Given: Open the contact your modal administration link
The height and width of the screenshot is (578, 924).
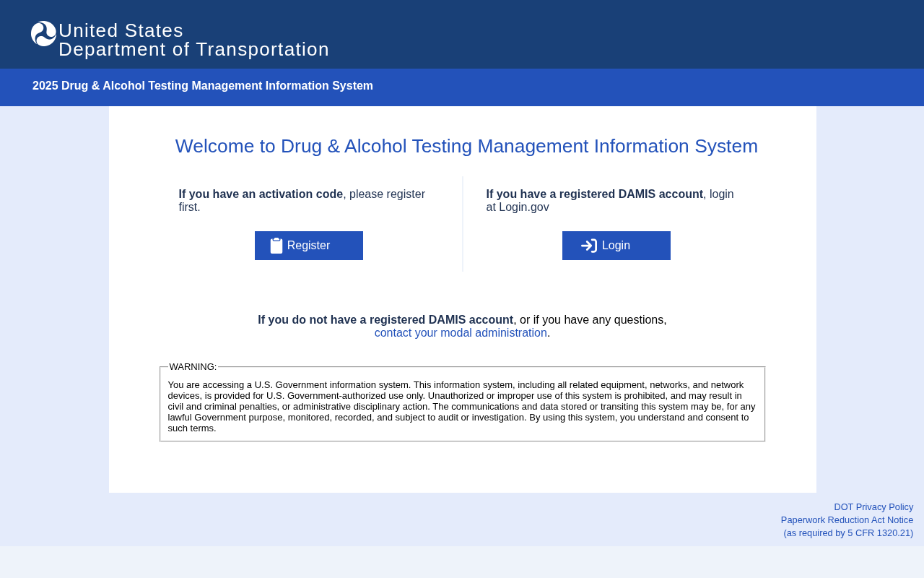Looking at the screenshot, I should point(461,333).
